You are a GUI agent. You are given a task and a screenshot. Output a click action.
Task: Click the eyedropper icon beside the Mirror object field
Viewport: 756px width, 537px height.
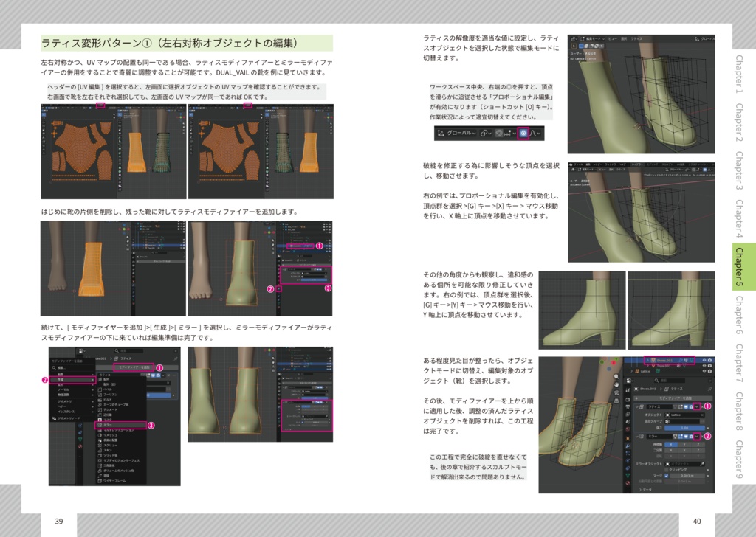coord(703,463)
